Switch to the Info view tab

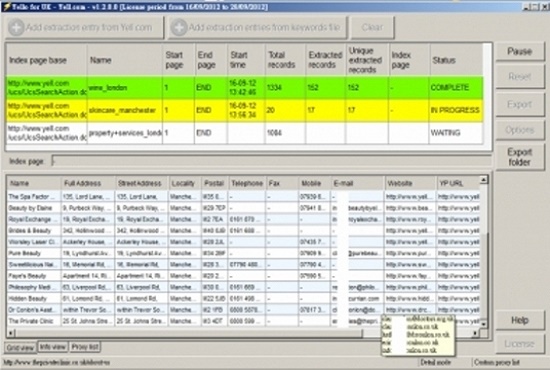point(53,347)
